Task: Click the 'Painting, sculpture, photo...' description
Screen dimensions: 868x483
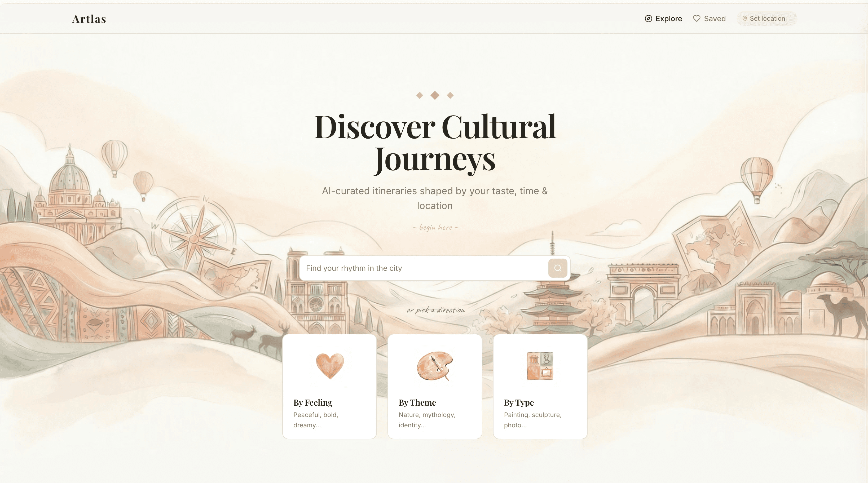Action: [x=533, y=420]
